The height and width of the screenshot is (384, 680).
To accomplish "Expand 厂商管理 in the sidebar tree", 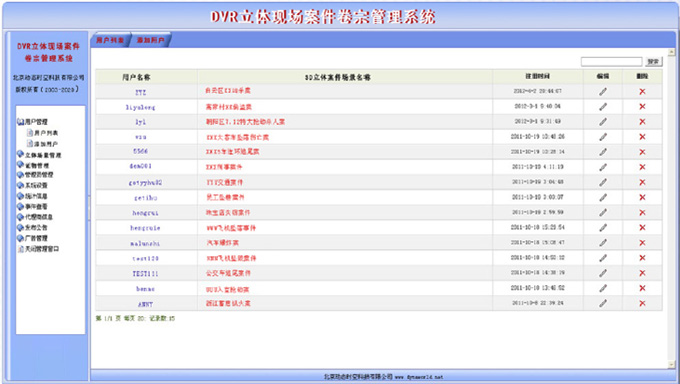I will [20, 238].
